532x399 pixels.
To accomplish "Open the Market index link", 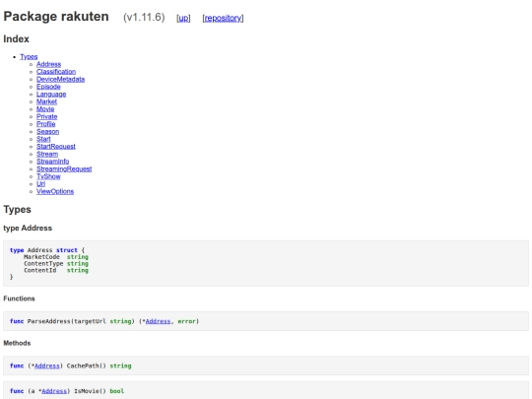I will 46,101.
